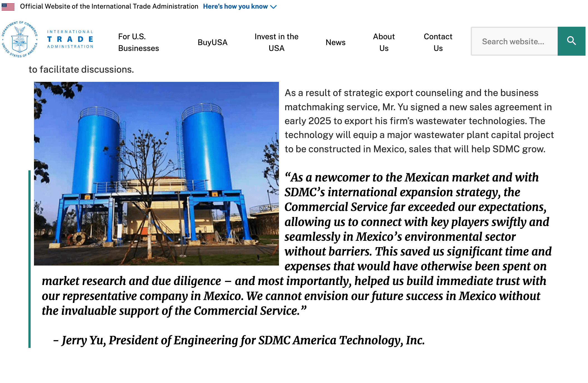Open Invest in the USA menu
The image size is (588, 383).
pos(276,42)
